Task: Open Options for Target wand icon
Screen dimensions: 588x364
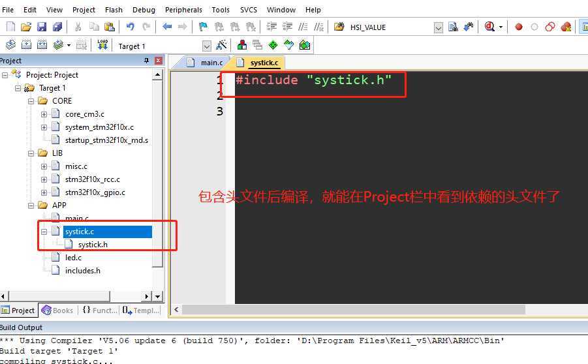Action: point(222,46)
